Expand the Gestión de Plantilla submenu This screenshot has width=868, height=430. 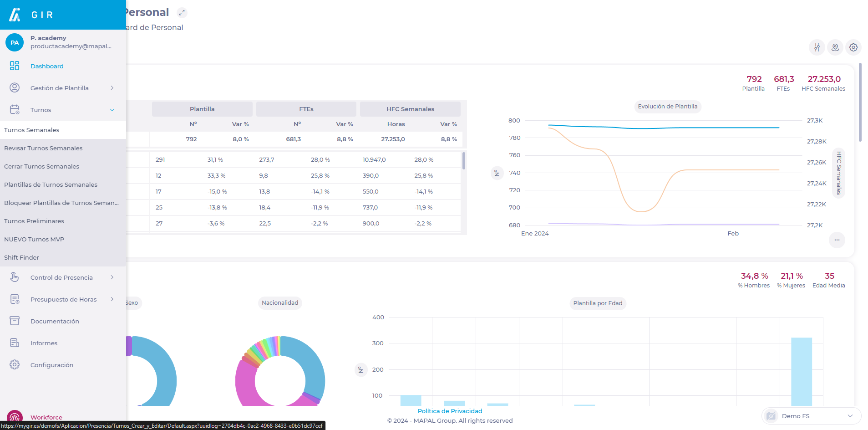(112, 88)
